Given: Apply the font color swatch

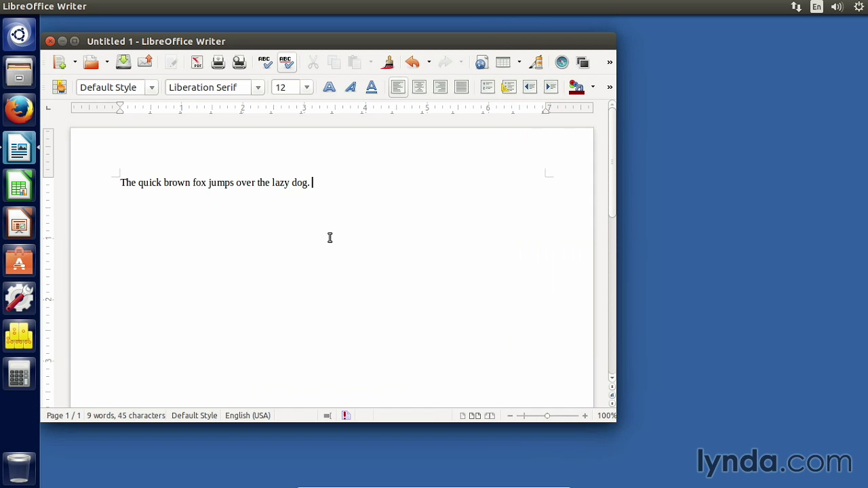Looking at the screenshot, I should (576, 87).
